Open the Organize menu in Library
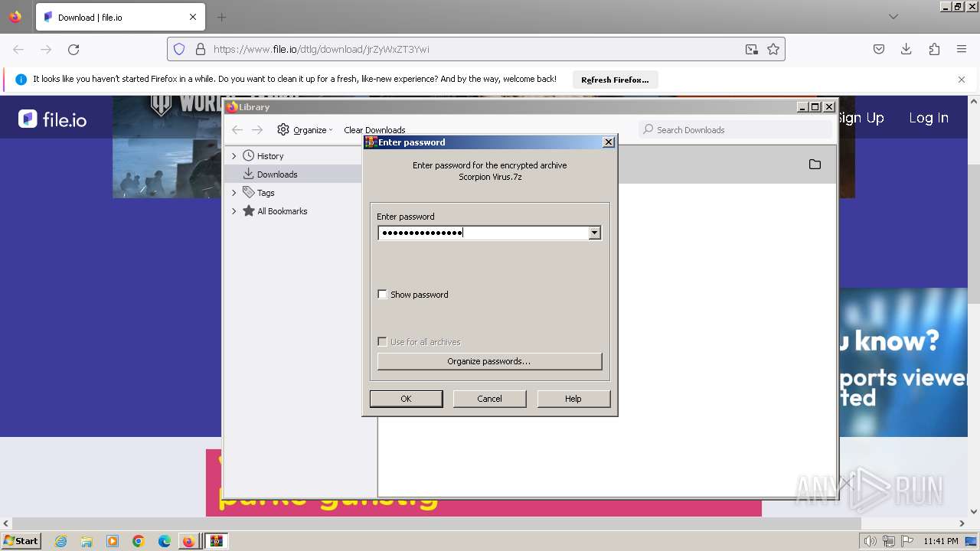 305,130
